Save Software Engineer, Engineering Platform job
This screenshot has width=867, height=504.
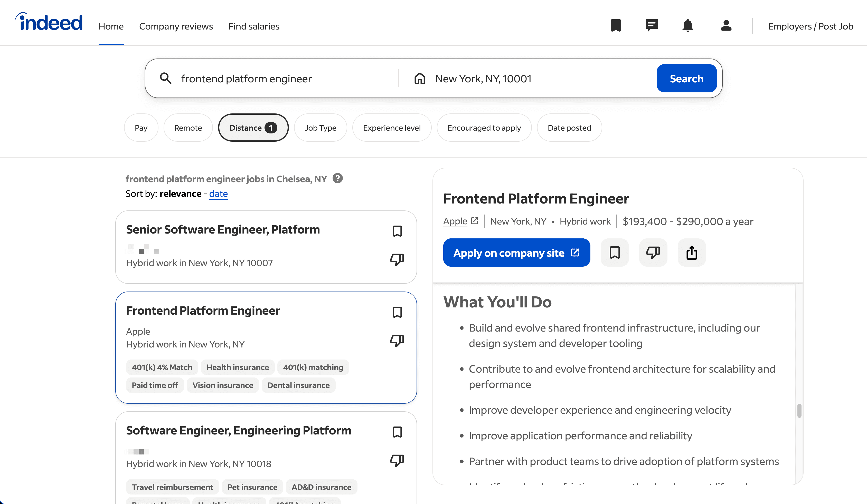pyautogui.click(x=397, y=432)
